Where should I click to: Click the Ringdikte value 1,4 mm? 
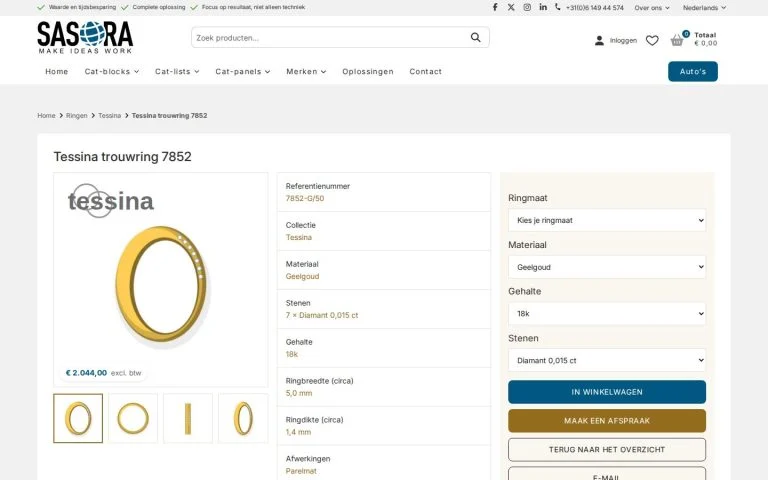point(298,432)
